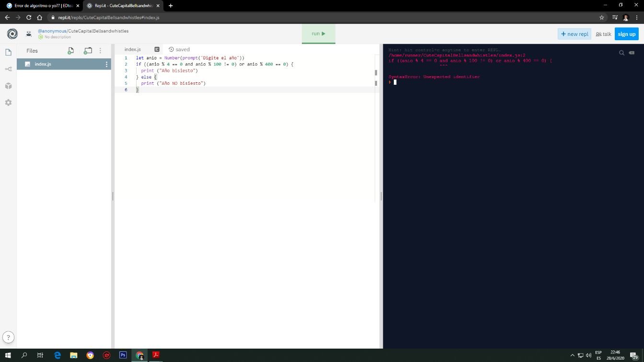Open File Explorer from taskbar
The width and height of the screenshot is (644, 362).
coord(74,355)
